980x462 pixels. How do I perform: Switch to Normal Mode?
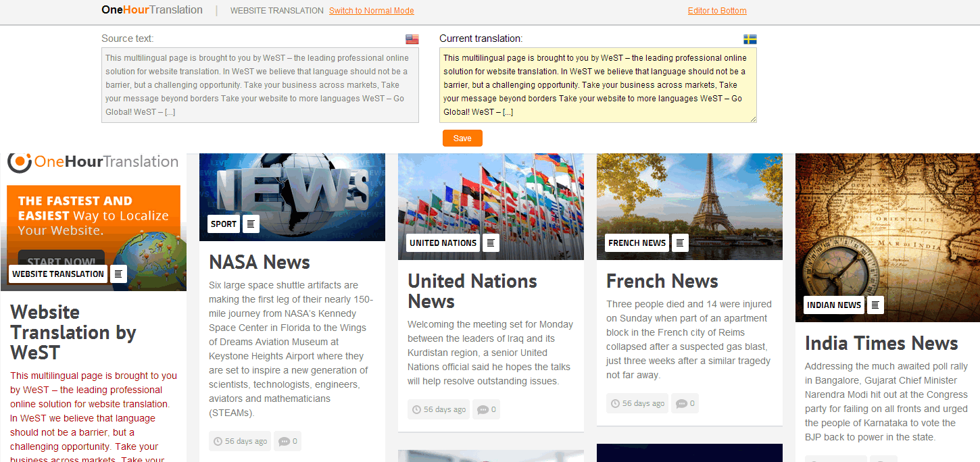point(372,11)
